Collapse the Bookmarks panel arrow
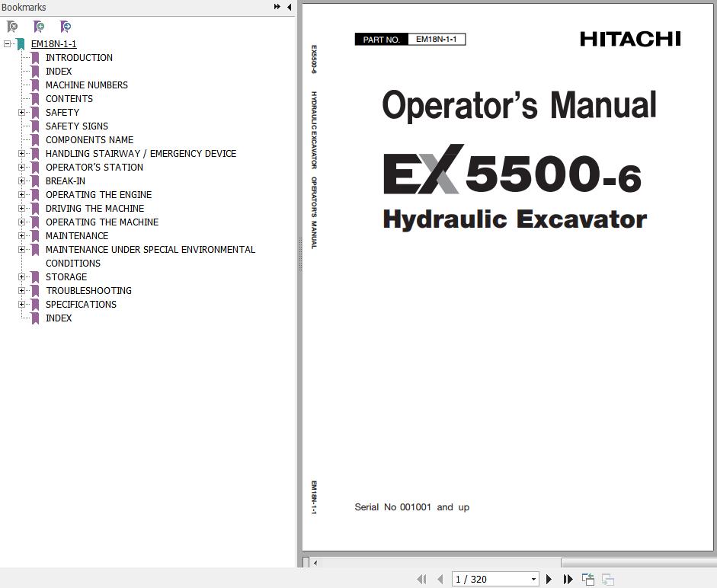 pyautogui.click(x=289, y=7)
